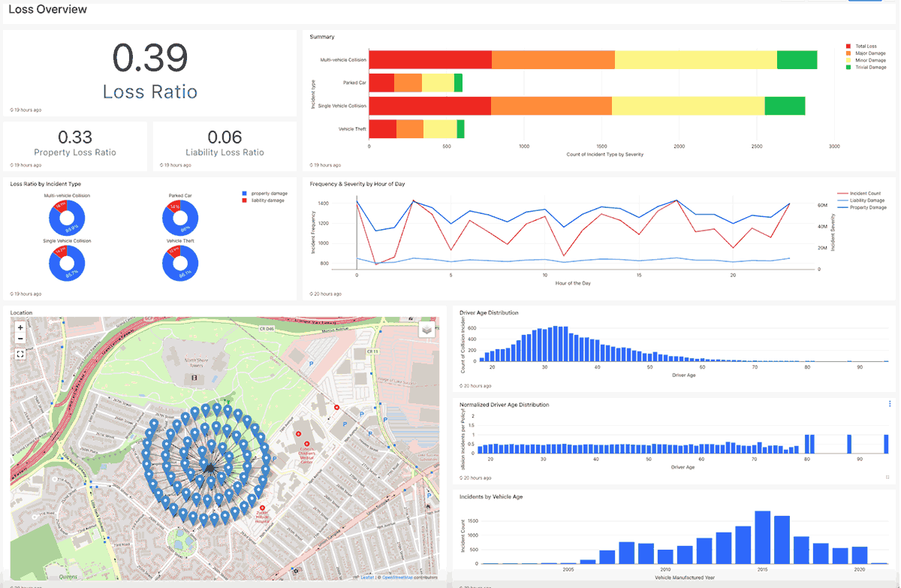
Task: Click refresh icon under Driver Age Distribution
Action: [462, 385]
